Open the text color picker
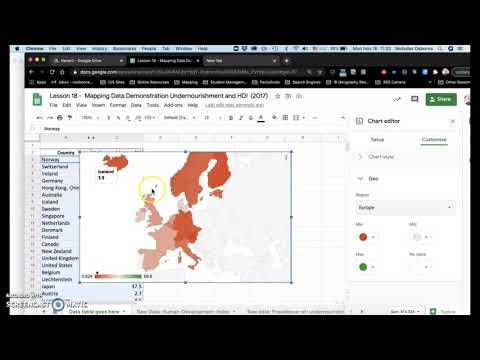 pos(261,118)
